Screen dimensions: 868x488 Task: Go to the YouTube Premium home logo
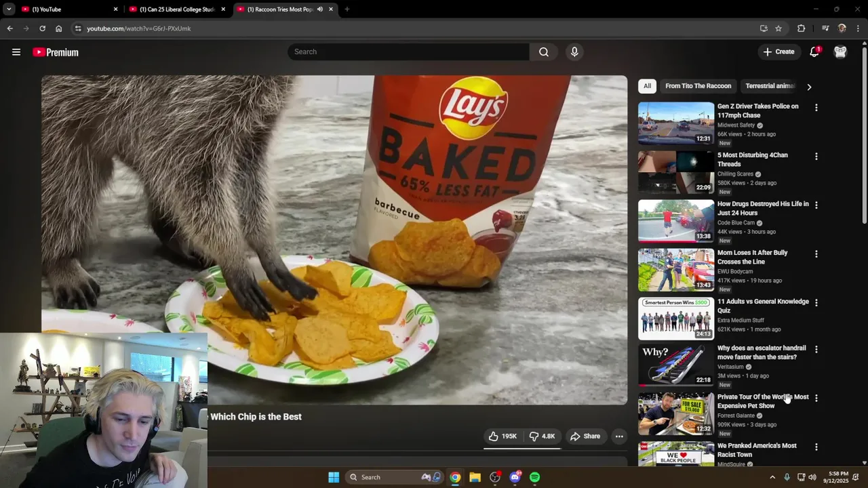[x=56, y=52]
